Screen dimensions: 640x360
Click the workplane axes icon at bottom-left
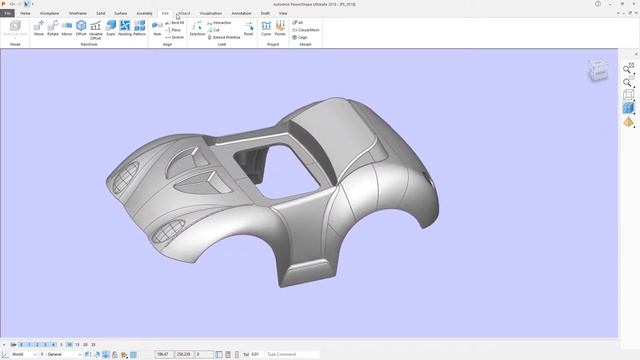[x=4, y=354]
